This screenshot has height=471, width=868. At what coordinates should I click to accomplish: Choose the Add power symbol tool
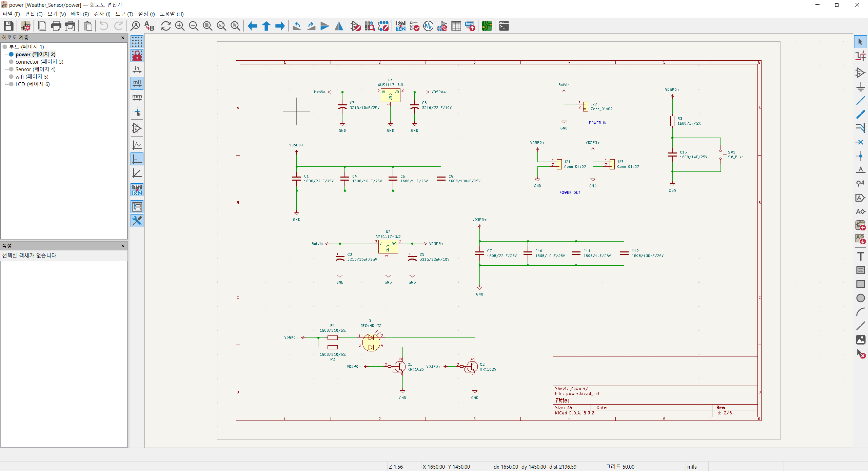coord(860,87)
